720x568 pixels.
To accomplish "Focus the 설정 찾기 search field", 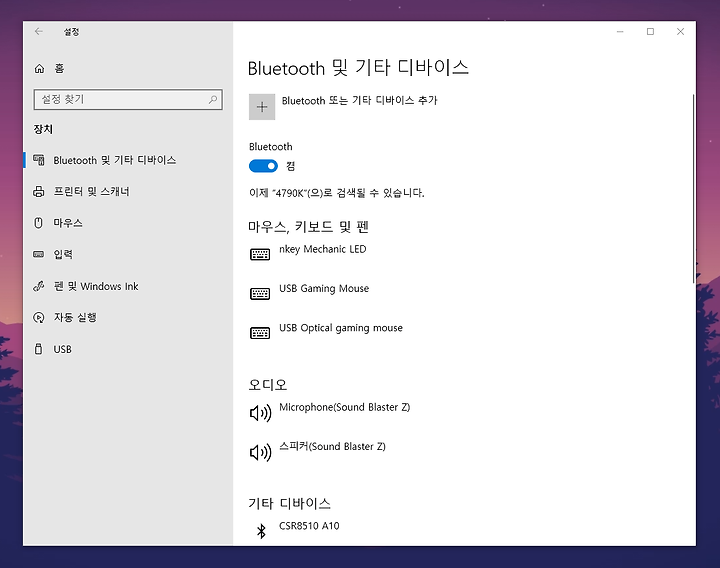I will [128, 99].
